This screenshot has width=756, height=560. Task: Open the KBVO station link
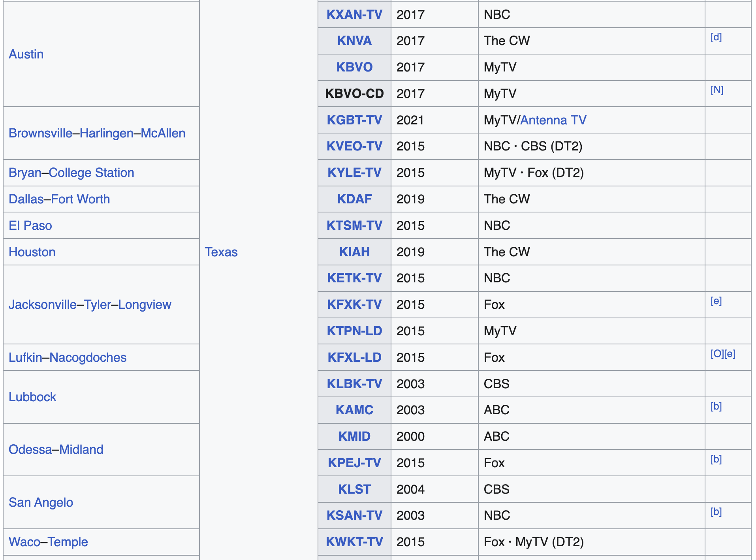354,67
